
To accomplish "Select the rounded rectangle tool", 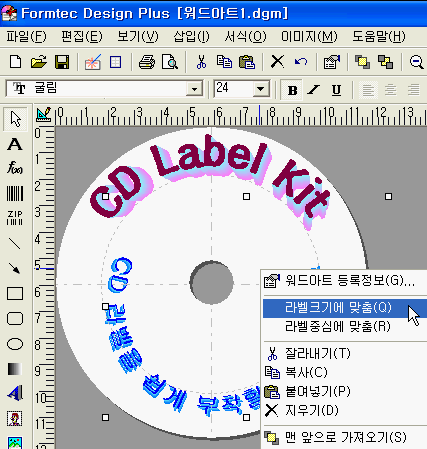I will click(15, 318).
